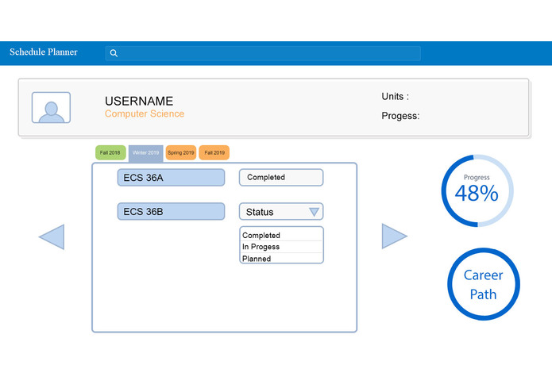Choose In Progess from the status list
This screenshot has height=392, width=552.
coord(281,247)
